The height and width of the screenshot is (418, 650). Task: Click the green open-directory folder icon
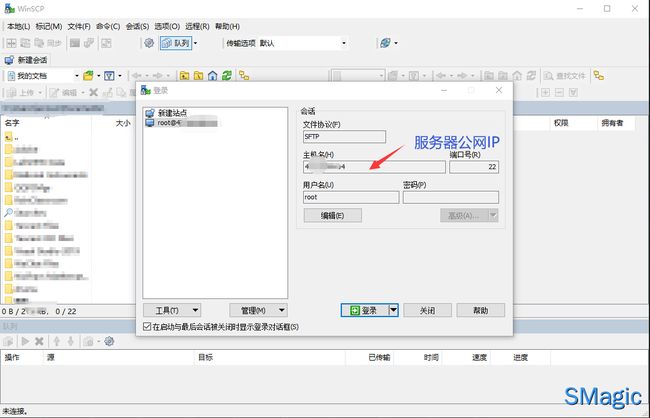[x=88, y=75]
